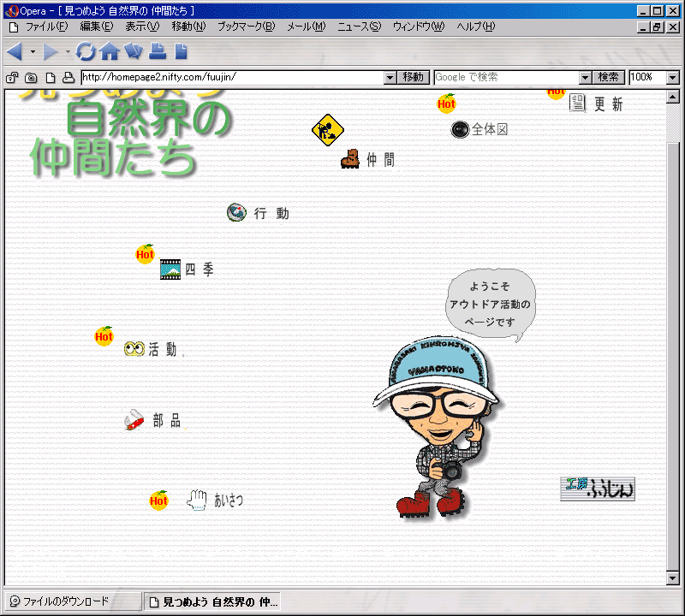The height and width of the screenshot is (616, 685).
Task: Click the cartoon hiker with camera image
Action: (437, 427)
